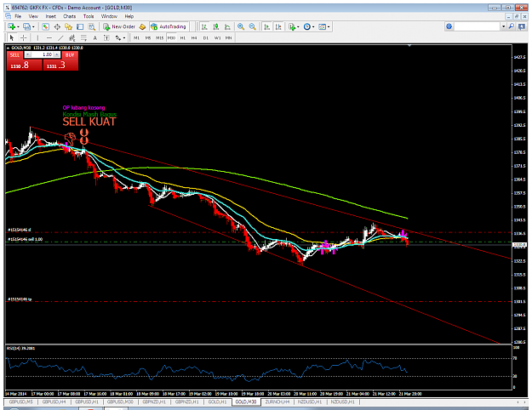The image size is (532, 410).
Task: Toggle the Chart Shift icon
Action: pos(278,26)
